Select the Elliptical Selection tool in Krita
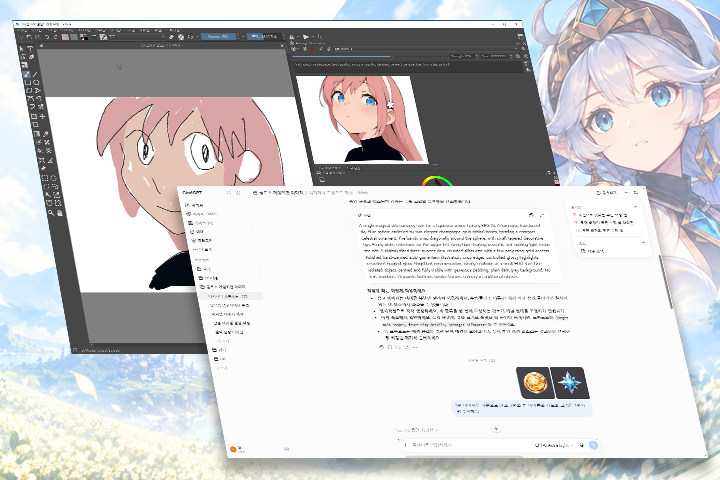The image size is (720, 480). (x=53, y=178)
